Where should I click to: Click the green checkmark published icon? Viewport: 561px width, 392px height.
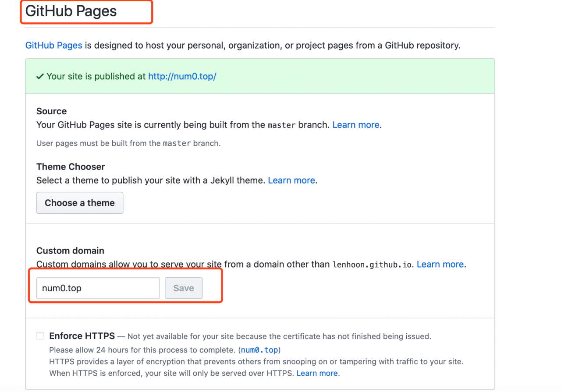pyautogui.click(x=40, y=77)
